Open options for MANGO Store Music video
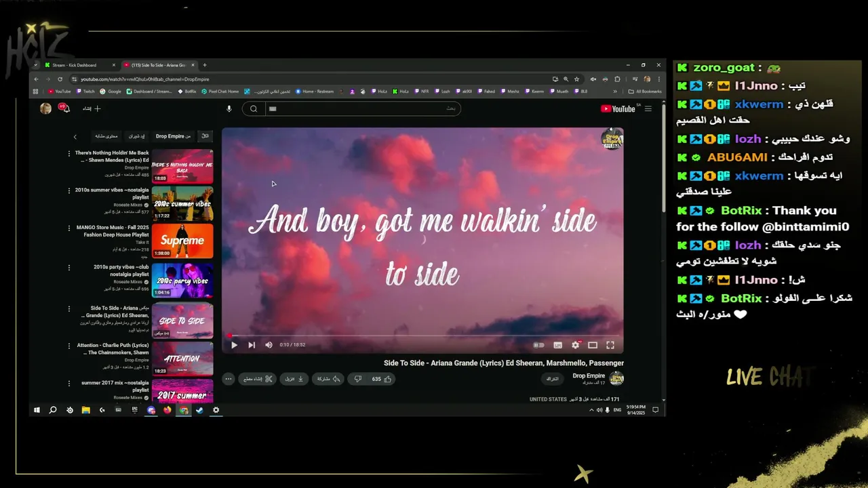This screenshot has height=488, width=868. click(68, 228)
